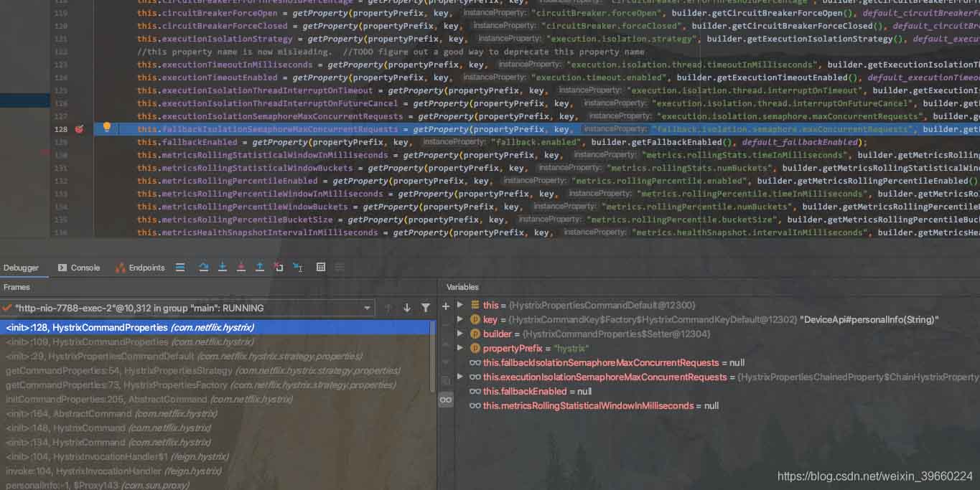Add a new watch with plus icon

pyautogui.click(x=446, y=306)
